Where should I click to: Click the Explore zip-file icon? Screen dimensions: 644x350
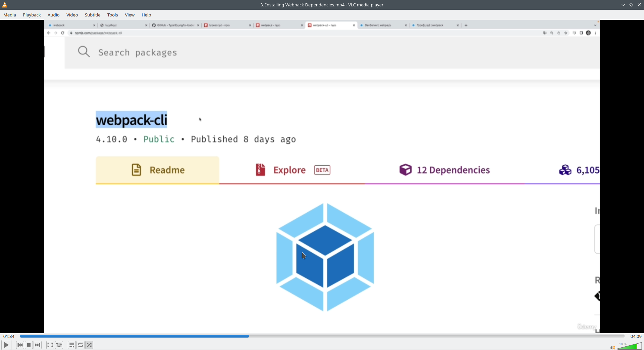(x=261, y=170)
